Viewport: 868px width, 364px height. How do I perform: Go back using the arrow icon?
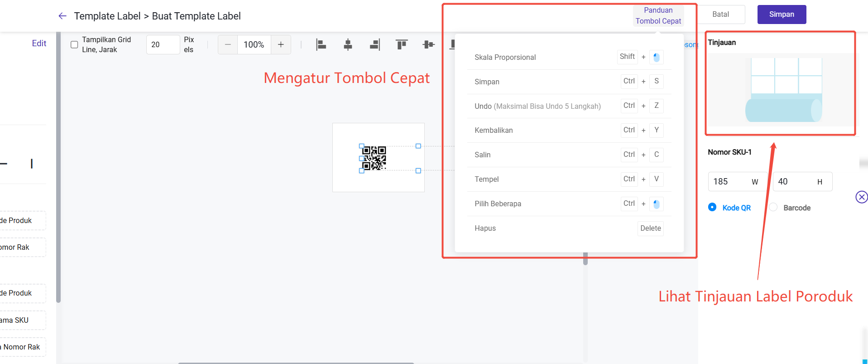tap(62, 16)
